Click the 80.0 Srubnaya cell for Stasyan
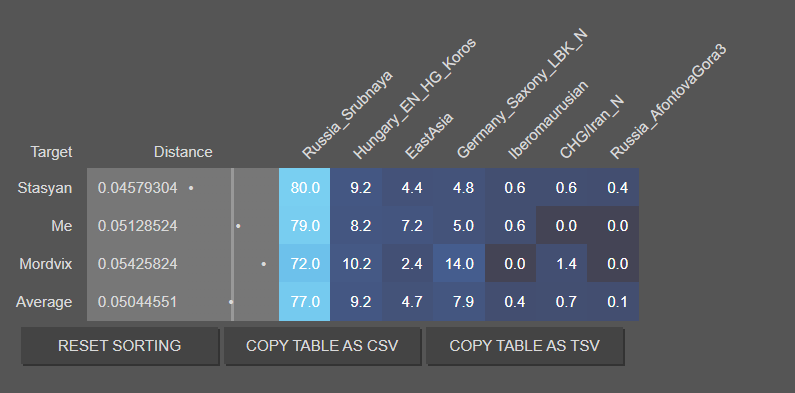 [x=305, y=188]
